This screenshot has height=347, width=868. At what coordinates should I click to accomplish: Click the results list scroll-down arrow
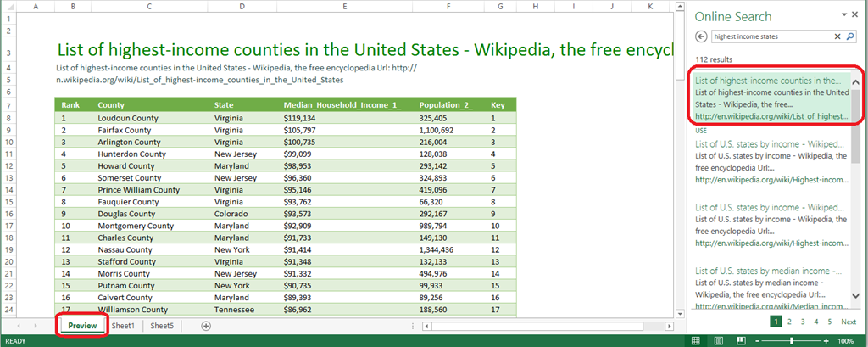[856, 296]
